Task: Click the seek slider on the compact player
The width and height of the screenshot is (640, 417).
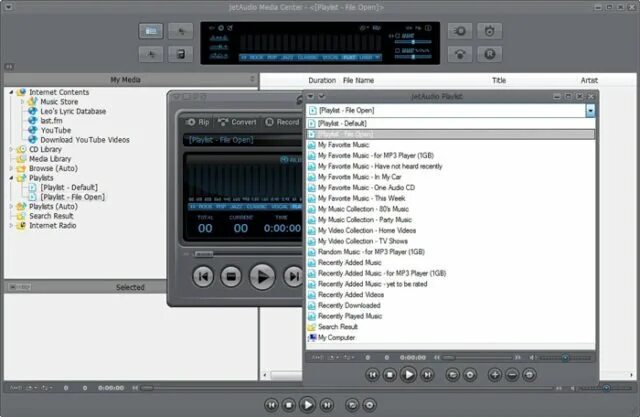Action: pos(204,254)
